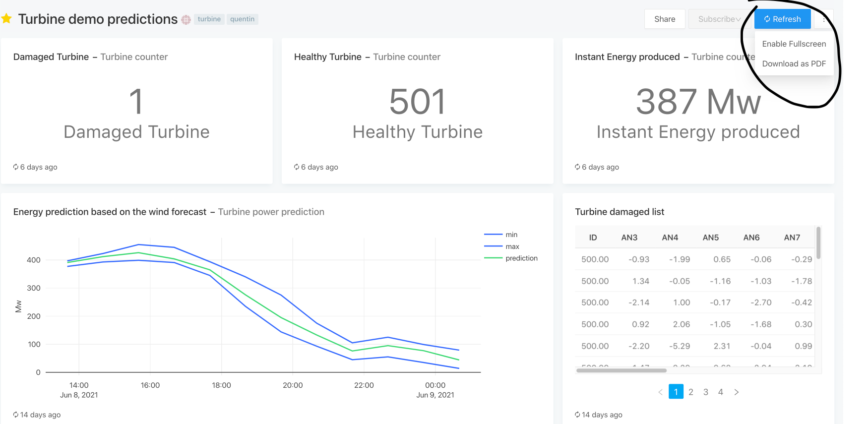Go to previous page of damaged list

click(660, 392)
